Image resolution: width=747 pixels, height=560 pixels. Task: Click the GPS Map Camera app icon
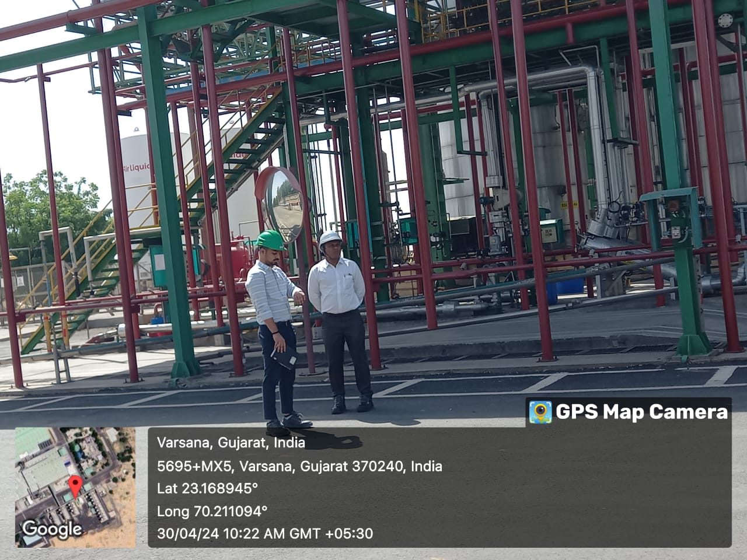pos(540,412)
